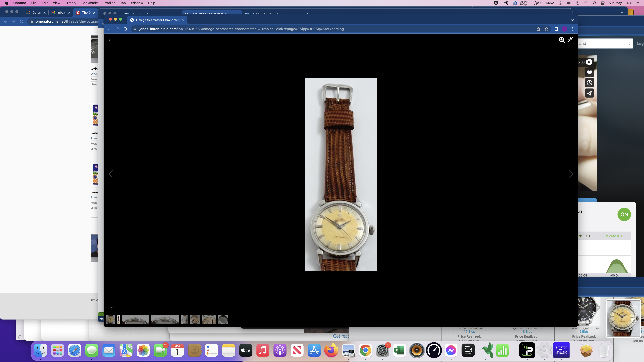Screen dimensions: 644x362
Task: Click the share icon in address bar
Action: [x=538, y=29]
